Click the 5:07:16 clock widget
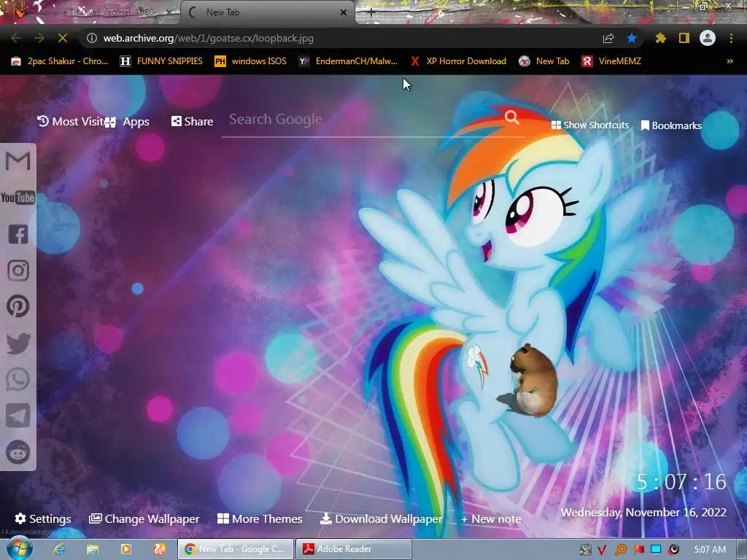The width and height of the screenshot is (747, 560). coord(682,482)
